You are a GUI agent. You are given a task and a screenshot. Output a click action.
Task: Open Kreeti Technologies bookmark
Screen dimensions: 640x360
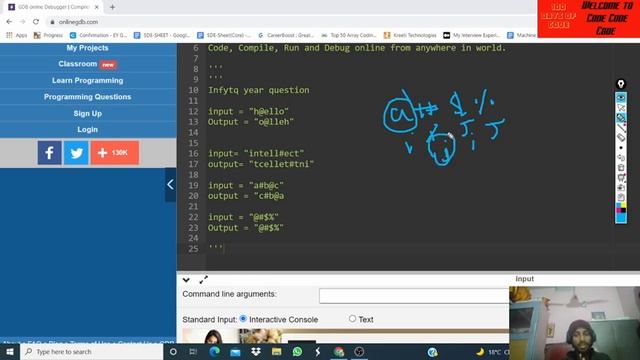[410, 36]
